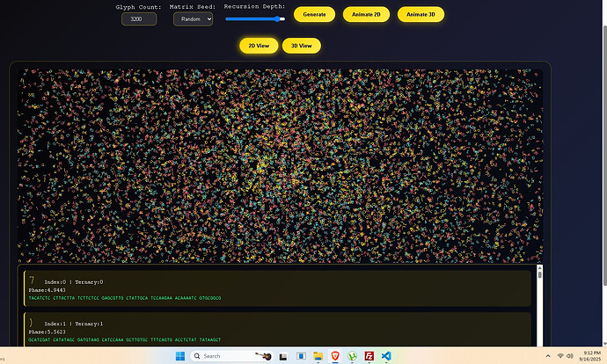Click the network icon in system tray
This screenshot has width=607, height=364.
pyautogui.click(x=560, y=356)
